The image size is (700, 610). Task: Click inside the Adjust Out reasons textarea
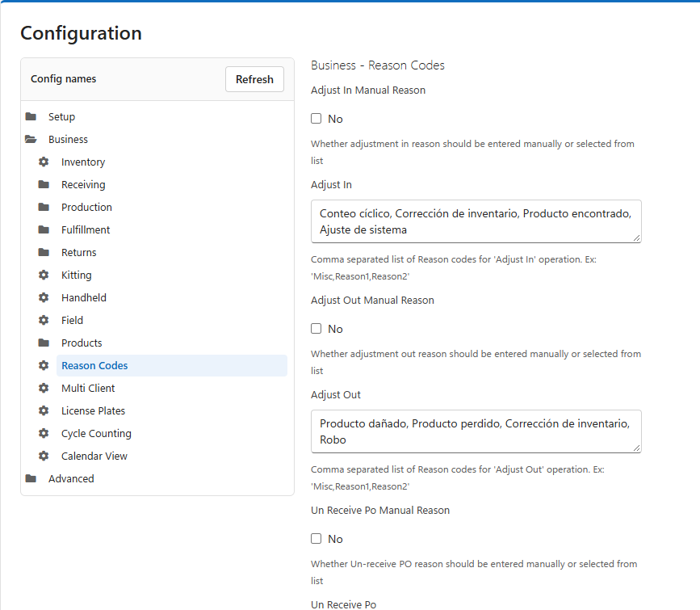coord(476,431)
